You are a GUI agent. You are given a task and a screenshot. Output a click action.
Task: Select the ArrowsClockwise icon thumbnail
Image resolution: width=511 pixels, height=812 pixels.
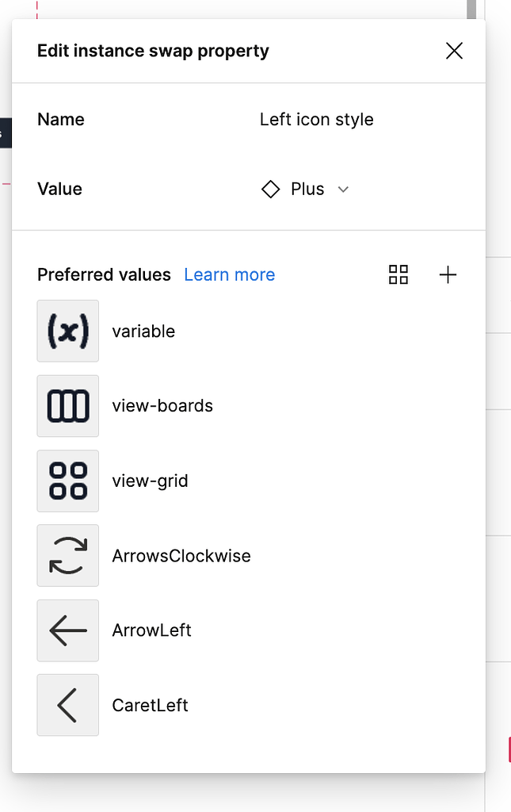pyautogui.click(x=68, y=555)
